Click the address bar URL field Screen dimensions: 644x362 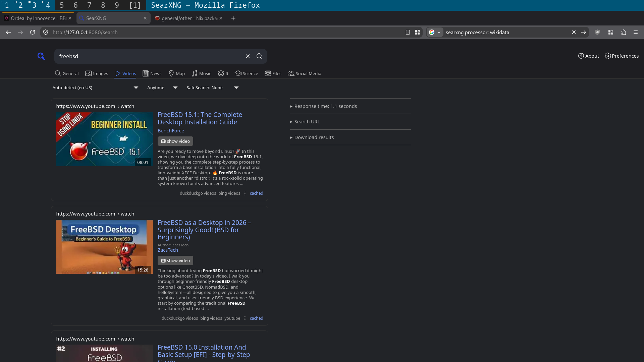(226, 32)
